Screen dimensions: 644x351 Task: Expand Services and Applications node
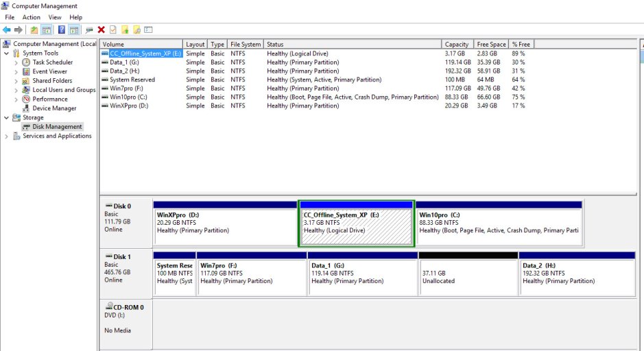click(6, 136)
